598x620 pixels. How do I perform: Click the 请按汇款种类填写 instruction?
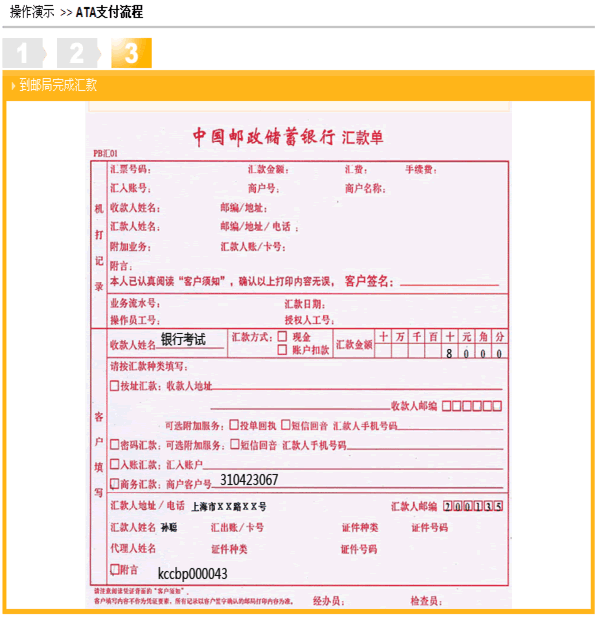[x=148, y=366]
